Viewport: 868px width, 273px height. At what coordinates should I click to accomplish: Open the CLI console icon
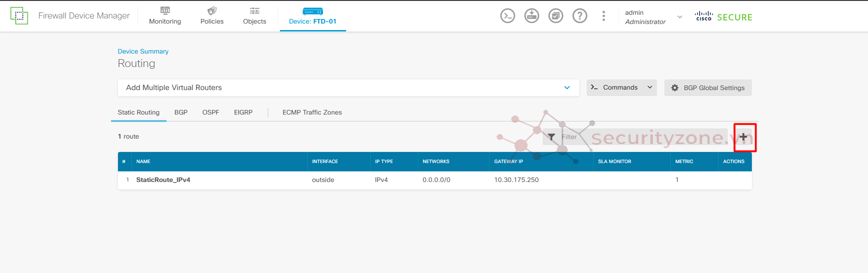click(x=508, y=16)
